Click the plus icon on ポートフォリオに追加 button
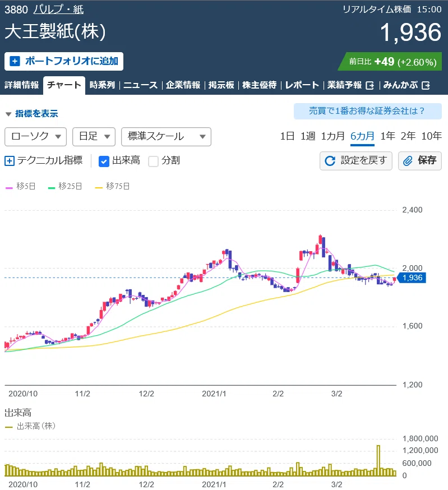The height and width of the screenshot is (490, 448). (15, 61)
